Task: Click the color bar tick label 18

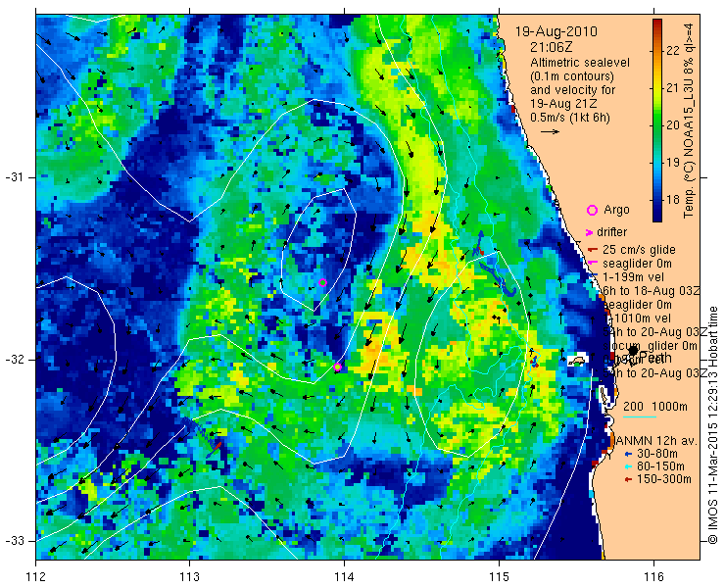Action: point(673,200)
